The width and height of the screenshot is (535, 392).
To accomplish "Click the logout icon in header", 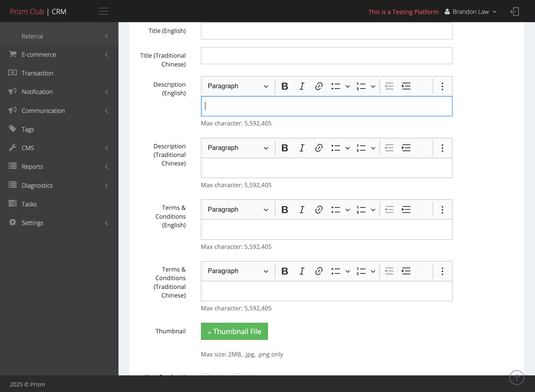I will click(515, 12).
